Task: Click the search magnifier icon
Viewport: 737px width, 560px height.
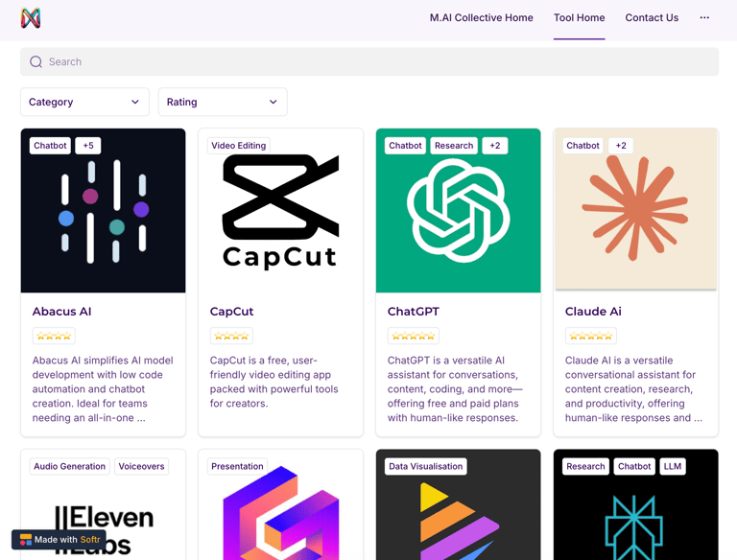Action: pos(36,61)
